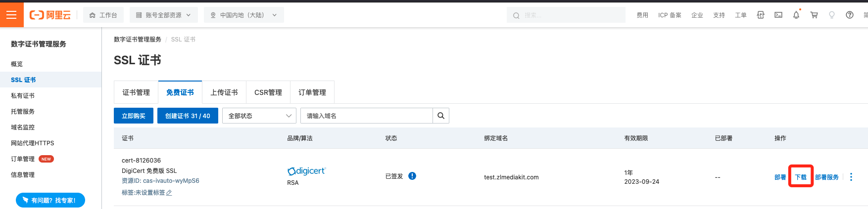The width and height of the screenshot is (868, 209).
Task: Expand the 中国内地 region selector
Action: pos(243,15)
